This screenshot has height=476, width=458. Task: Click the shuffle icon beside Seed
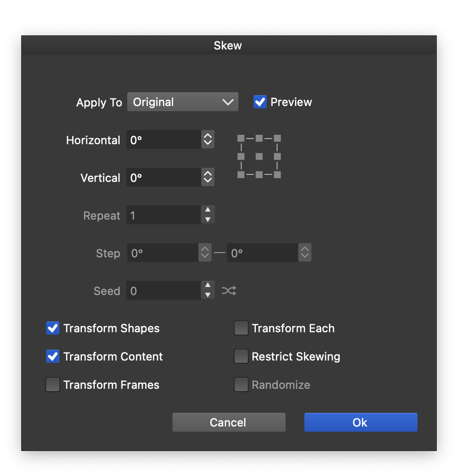point(229,291)
